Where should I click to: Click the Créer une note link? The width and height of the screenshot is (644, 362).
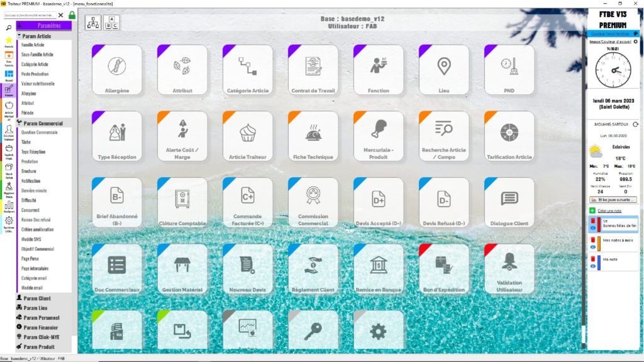coord(609,211)
